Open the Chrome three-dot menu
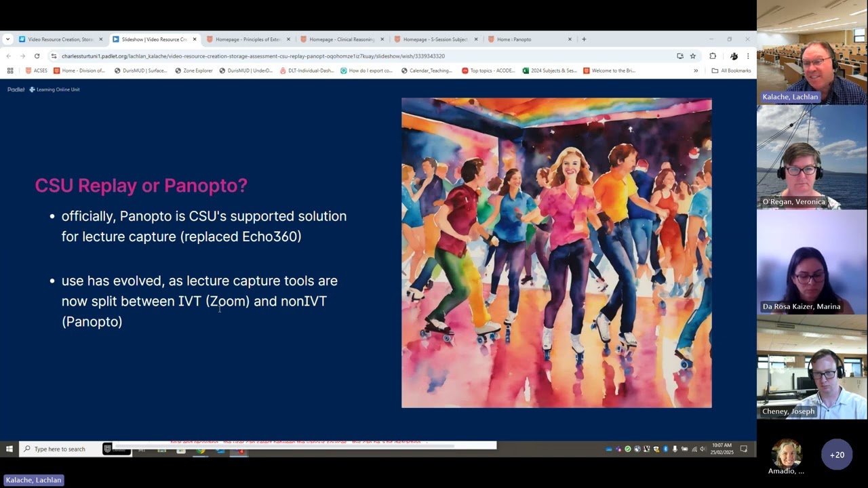 click(x=748, y=56)
